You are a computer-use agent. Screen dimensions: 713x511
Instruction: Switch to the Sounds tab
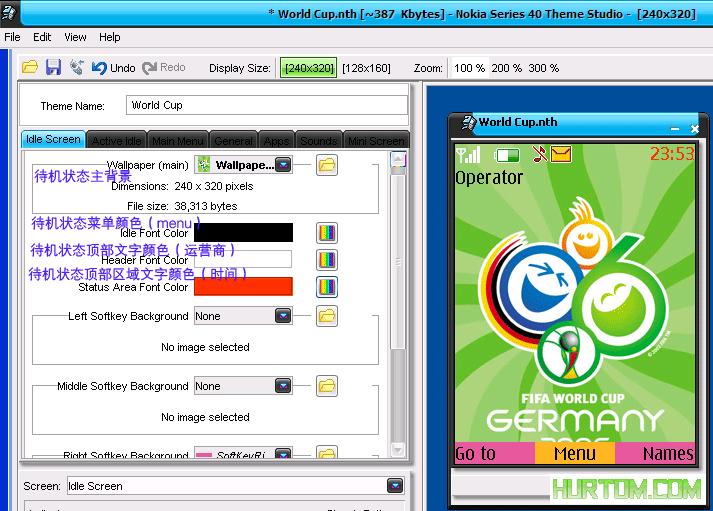pyautogui.click(x=319, y=140)
